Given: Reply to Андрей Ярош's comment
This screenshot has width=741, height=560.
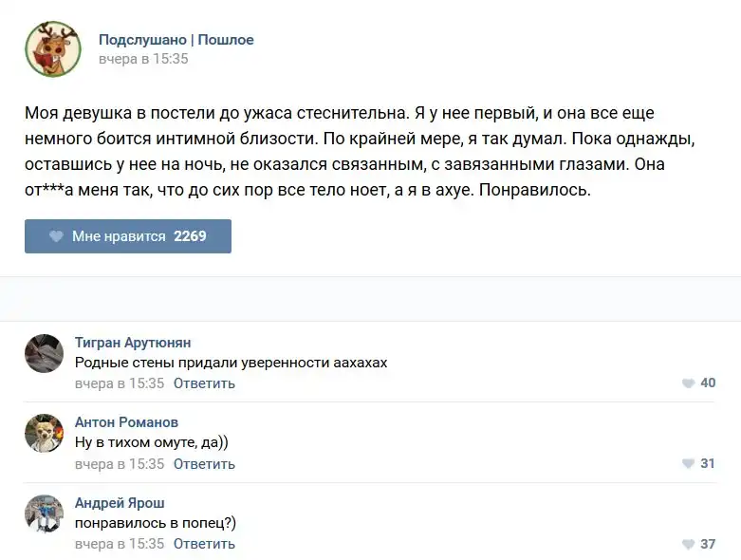Looking at the screenshot, I should click(x=204, y=544).
